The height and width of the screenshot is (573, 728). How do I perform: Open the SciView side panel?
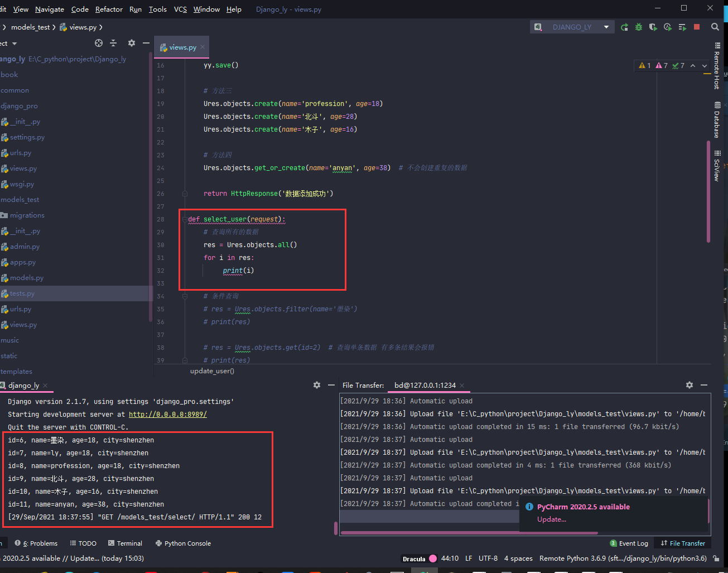[717, 166]
